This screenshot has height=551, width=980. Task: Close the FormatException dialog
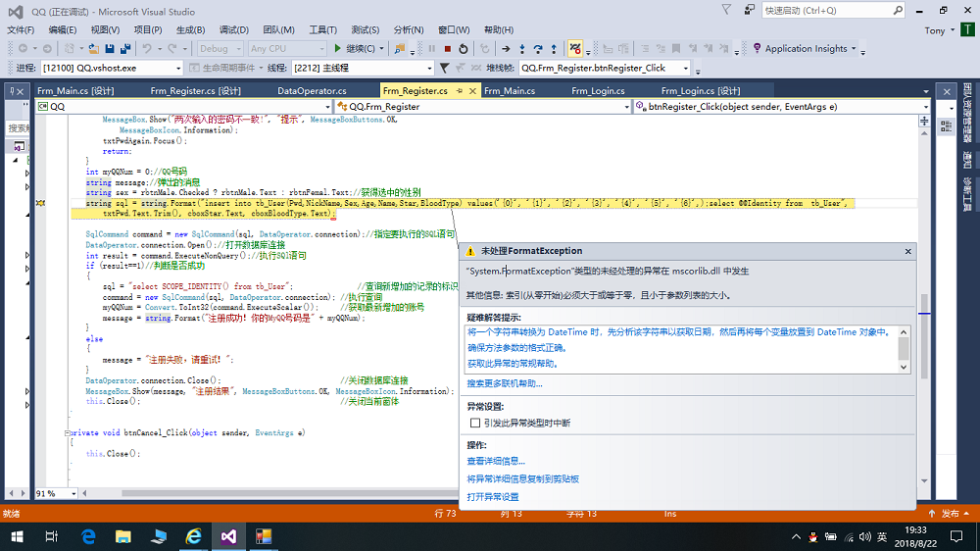pyautogui.click(x=908, y=251)
